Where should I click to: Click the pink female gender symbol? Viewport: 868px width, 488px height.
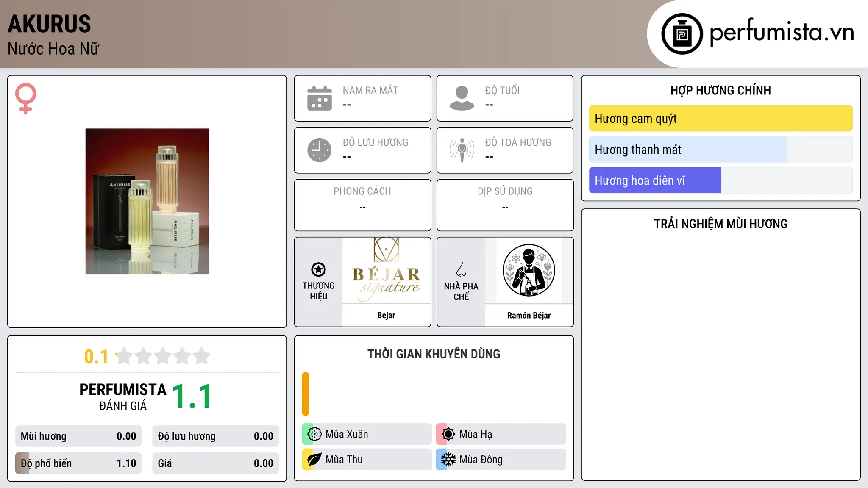pos(26,98)
